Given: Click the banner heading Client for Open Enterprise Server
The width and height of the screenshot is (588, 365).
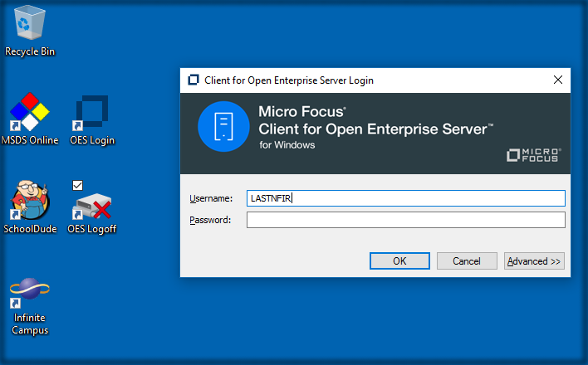Looking at the screenshot, I should pyautogui.click(x=375, y=129).
